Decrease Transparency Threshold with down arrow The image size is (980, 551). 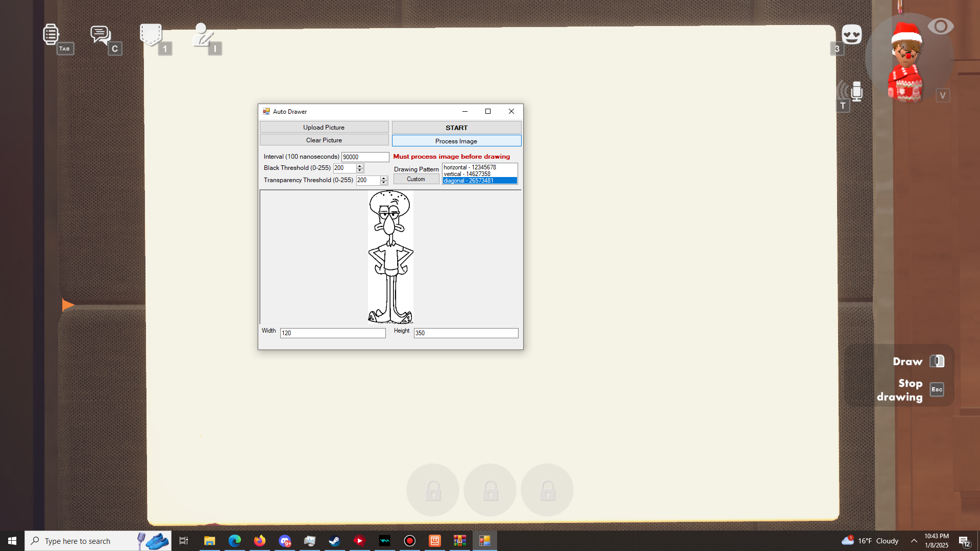point(384,183)
